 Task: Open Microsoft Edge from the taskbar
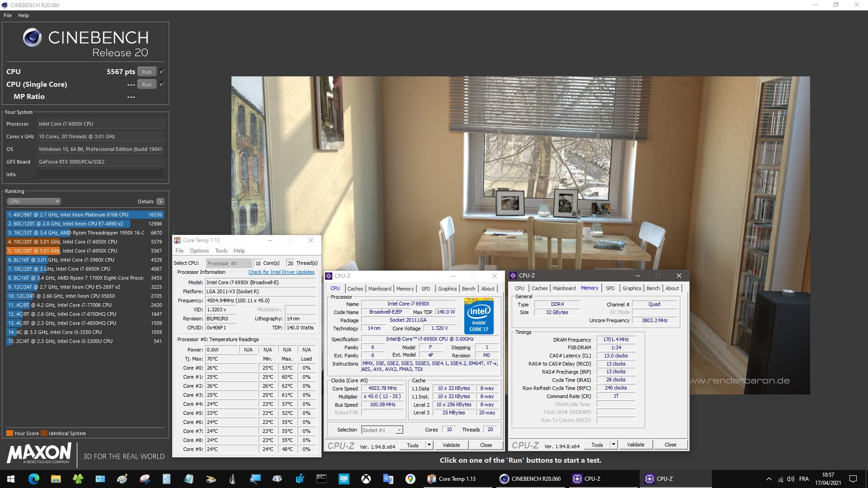(34, 479)
